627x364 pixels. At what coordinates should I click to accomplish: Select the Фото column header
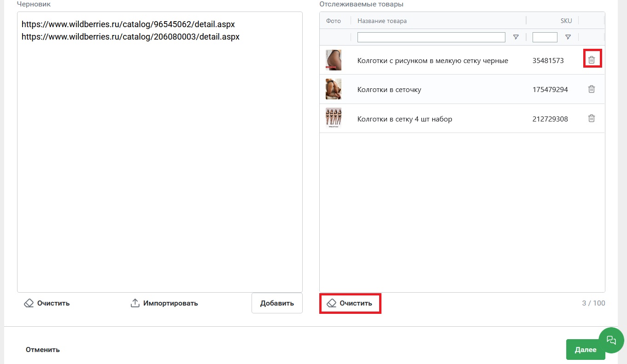333,21
